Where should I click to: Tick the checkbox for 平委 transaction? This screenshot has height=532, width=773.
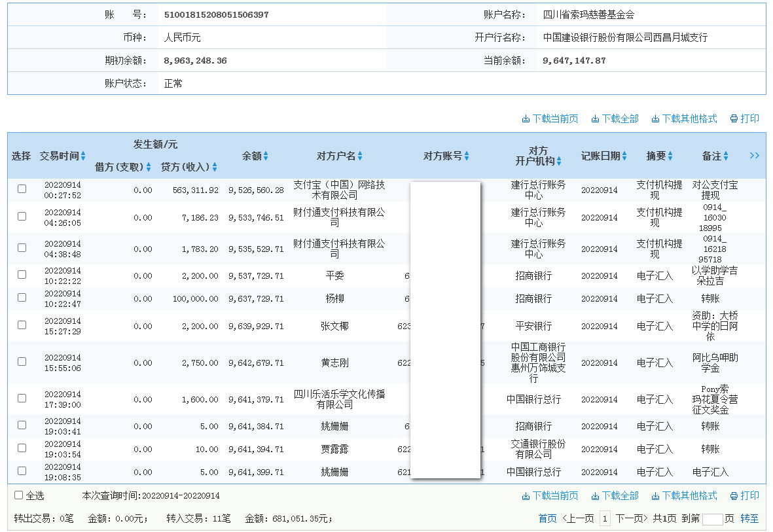click(22, 275)
